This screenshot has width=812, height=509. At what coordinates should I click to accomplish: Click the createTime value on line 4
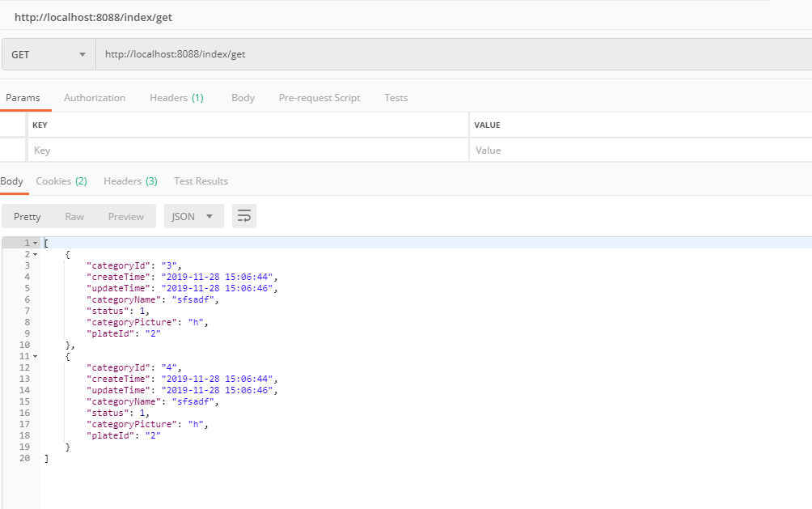coord(217,278)
